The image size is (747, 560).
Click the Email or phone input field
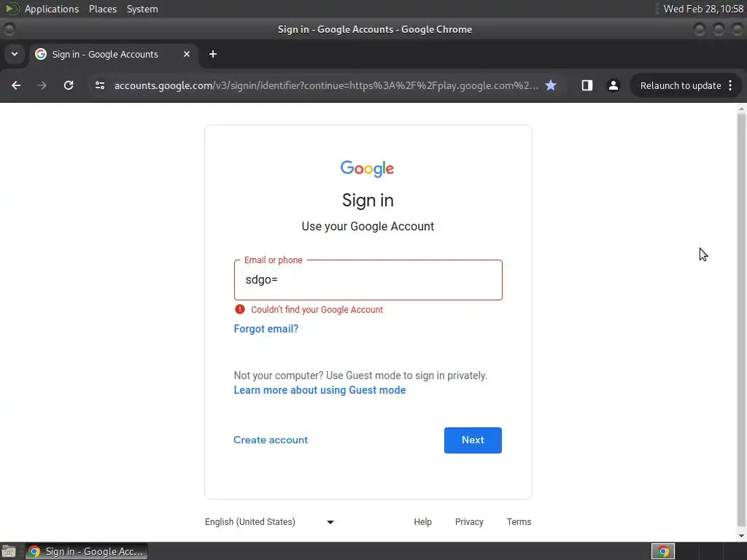[368, 280]
